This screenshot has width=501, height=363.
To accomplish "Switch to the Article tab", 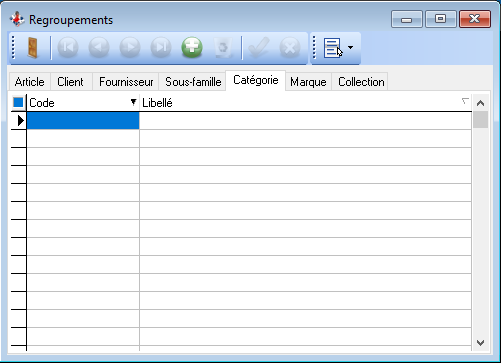I will coord(29,82).
